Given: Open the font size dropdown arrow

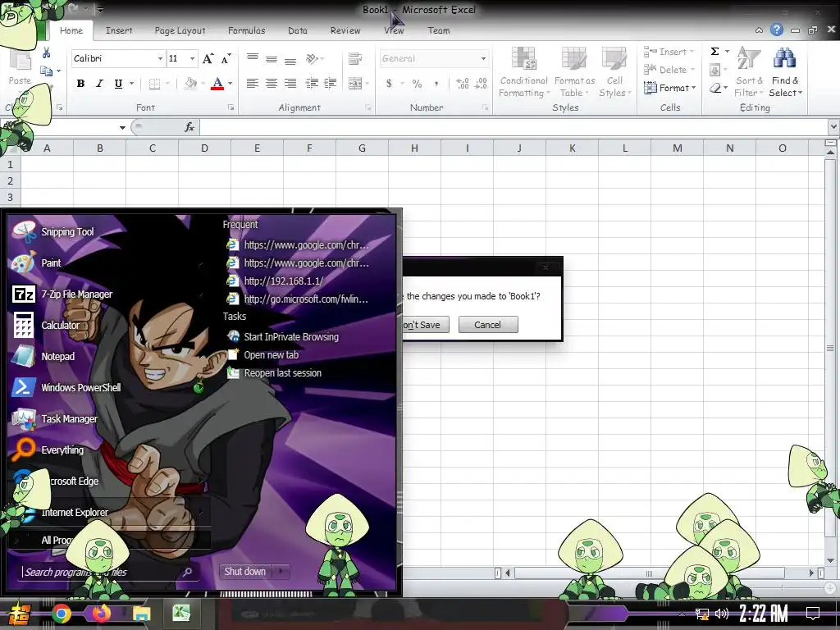Looking at the screenshot, I should point(192,58).
